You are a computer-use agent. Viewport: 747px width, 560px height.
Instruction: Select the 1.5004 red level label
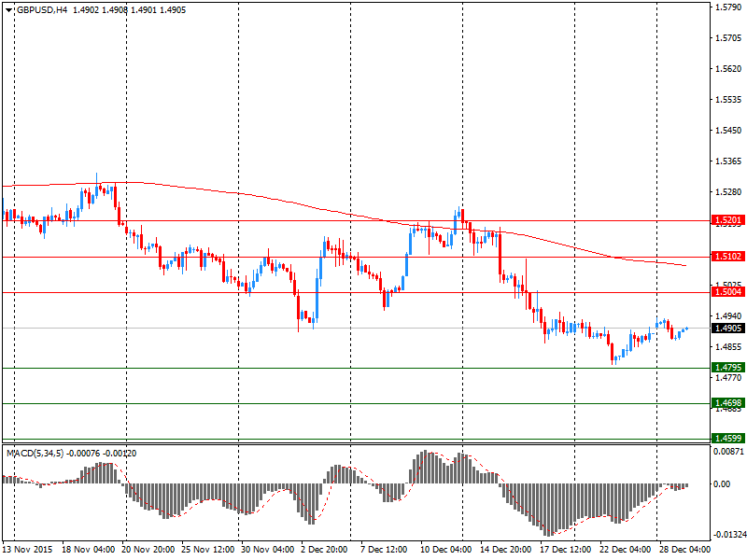[x=728, y=292]
